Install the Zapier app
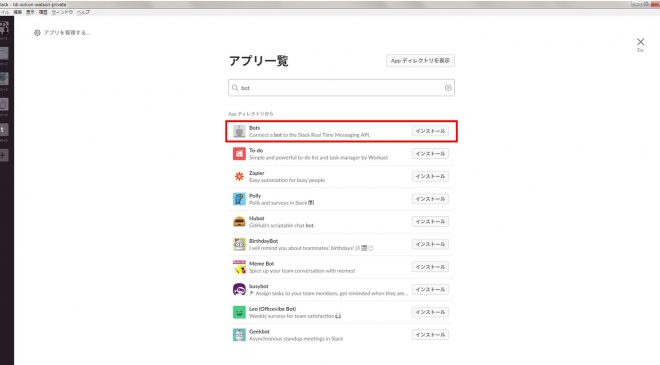The image size is (660, 365). 430,176
